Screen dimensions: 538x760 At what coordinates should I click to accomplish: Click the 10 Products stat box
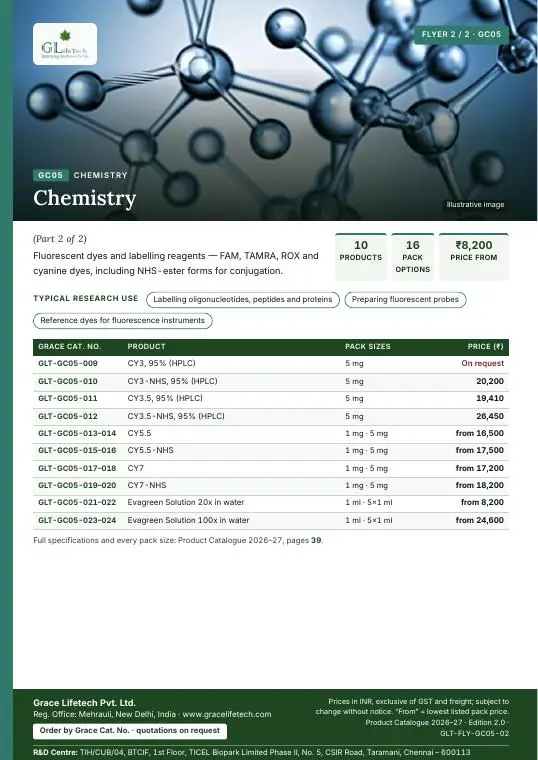tap(361, 257)
